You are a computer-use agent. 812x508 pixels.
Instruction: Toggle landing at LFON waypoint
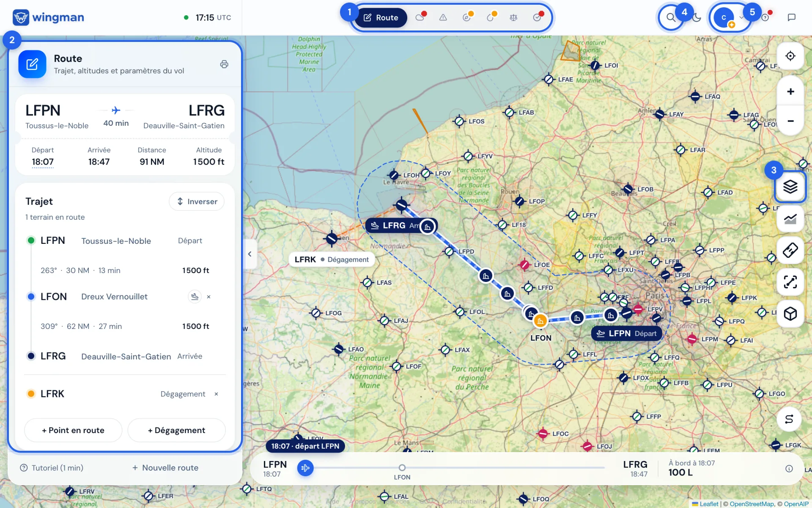click(x=195, y=297)
